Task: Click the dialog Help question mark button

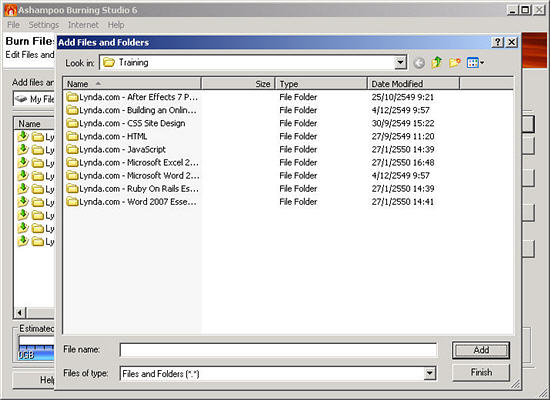Action: (497, 42)
